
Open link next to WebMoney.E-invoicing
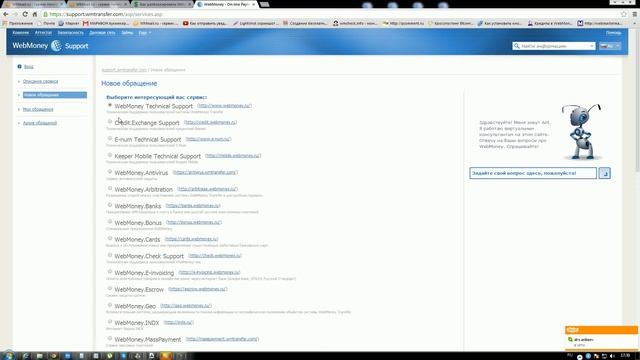point(209,272)
